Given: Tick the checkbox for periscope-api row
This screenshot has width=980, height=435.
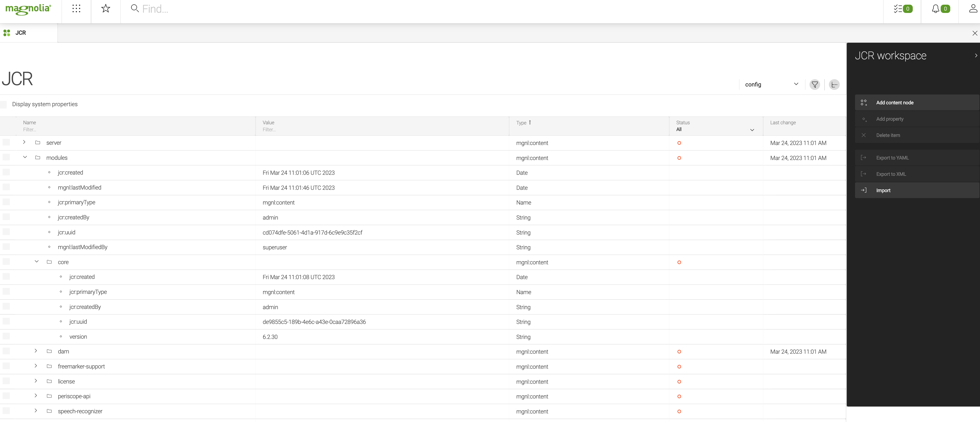Looking at the screenshot, I should [x=6, y=395].
